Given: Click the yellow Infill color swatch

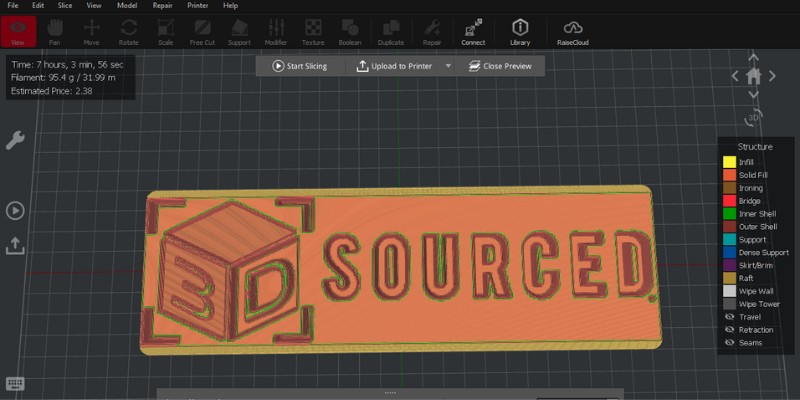Looking at the screenshot, I should click(x=730, y=162).
